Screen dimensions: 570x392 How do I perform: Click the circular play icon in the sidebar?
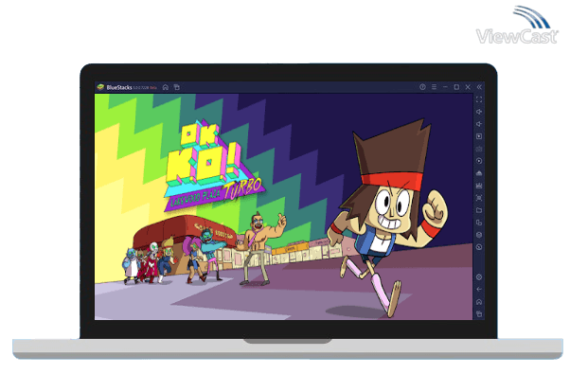click(479, 161)
